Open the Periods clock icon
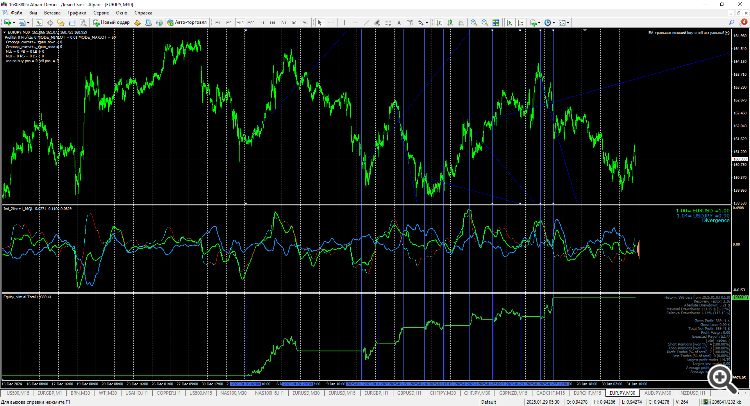The image size is (750, 406). coord(547,22)
